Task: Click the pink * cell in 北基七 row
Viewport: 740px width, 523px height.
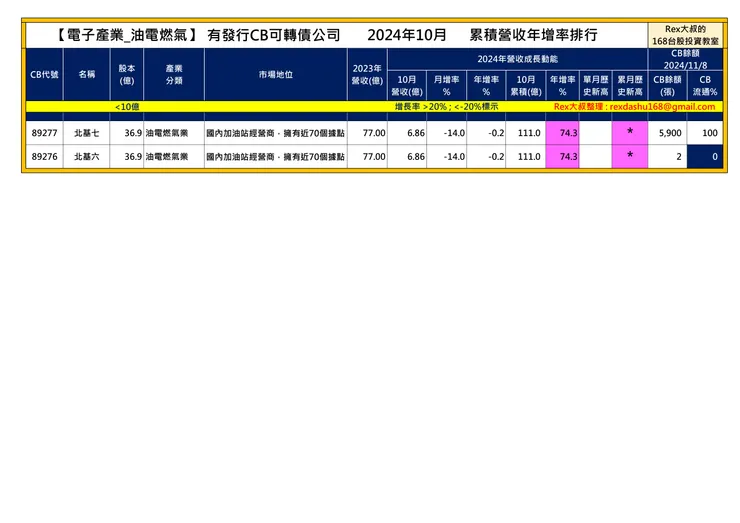Action: pos(630,133)
